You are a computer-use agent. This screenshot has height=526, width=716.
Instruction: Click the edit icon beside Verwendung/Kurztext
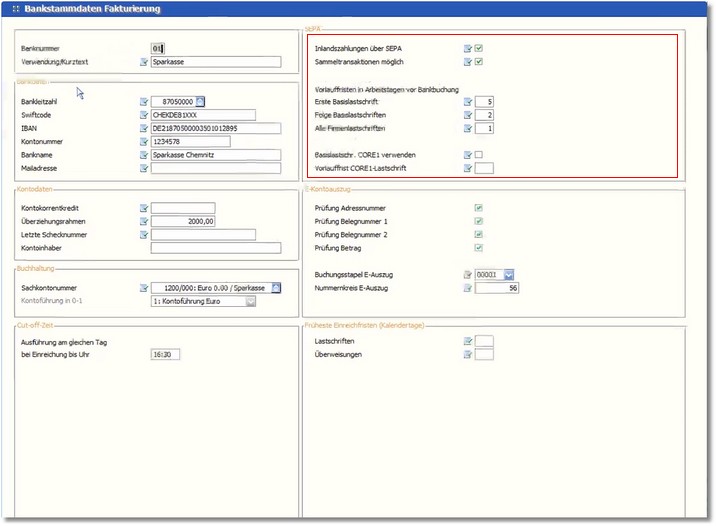tap(144, 62)
